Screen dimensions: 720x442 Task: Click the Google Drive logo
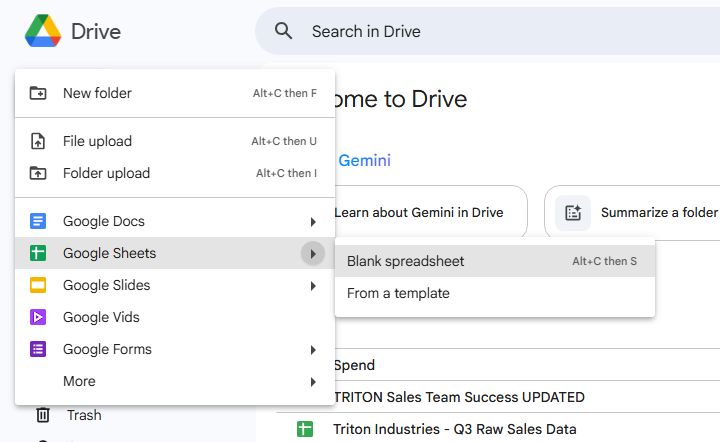pyautogui.click(x=42, y=31)
